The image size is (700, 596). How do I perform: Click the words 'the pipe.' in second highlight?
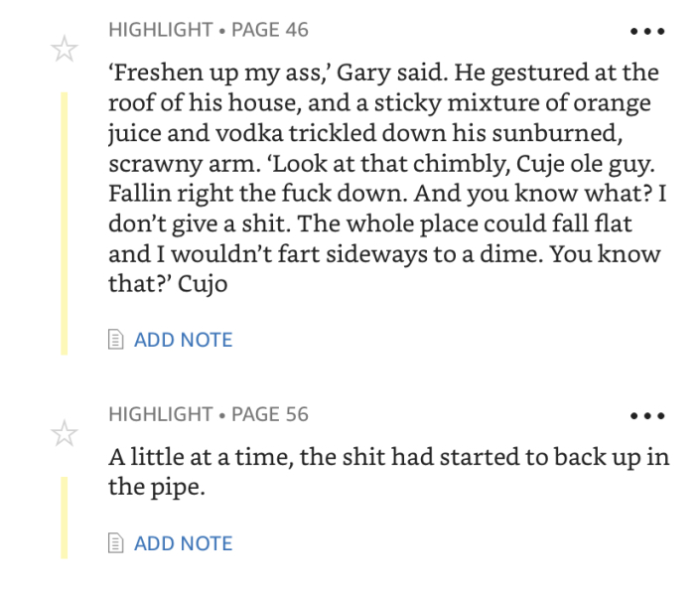(x=148, y=487)
